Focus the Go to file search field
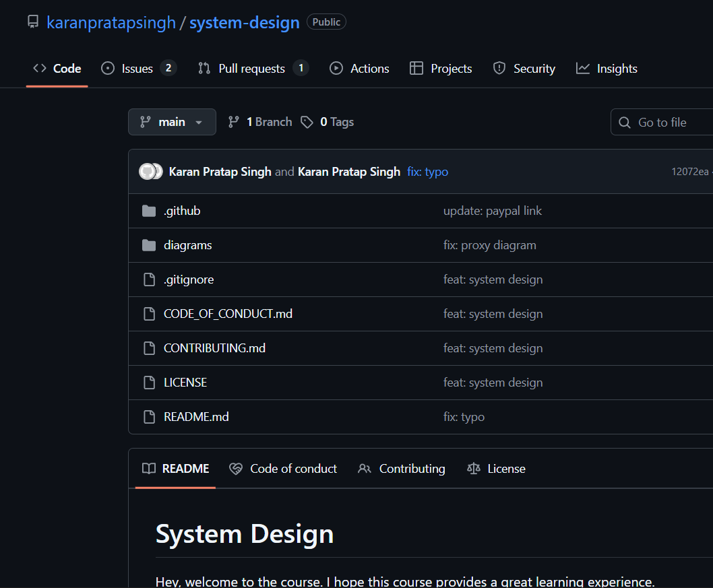The width and height of the screenshot is (713, 588). [x=662, y=122]
